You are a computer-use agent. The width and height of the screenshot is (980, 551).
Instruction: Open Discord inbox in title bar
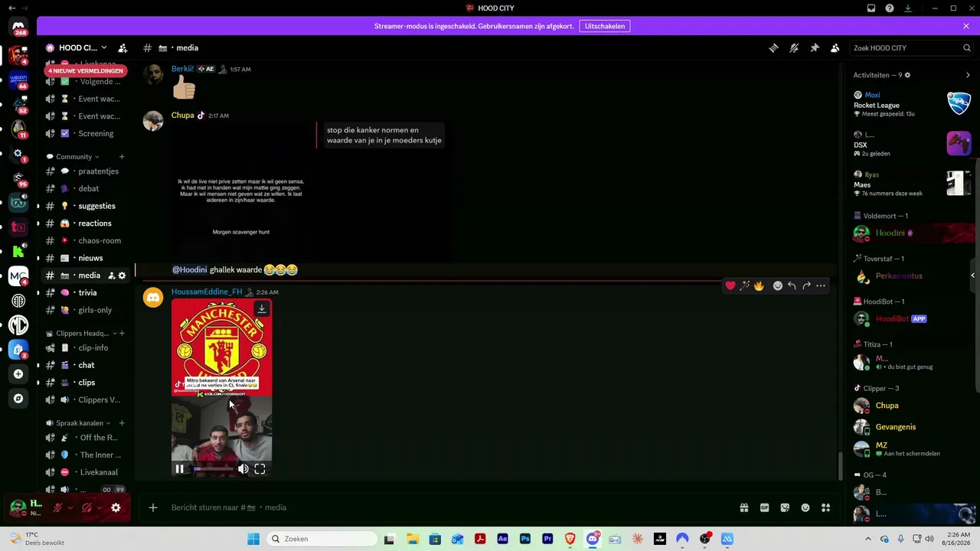[871, 8]
